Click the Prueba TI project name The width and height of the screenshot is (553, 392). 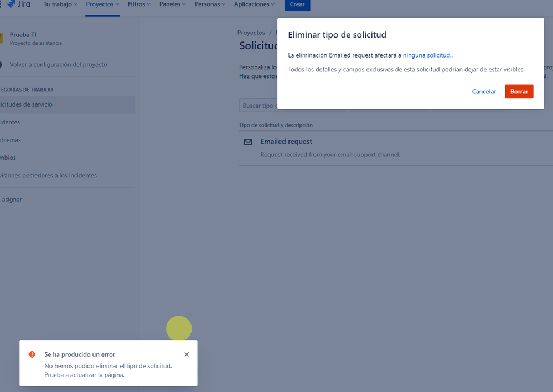pos(23,35)
